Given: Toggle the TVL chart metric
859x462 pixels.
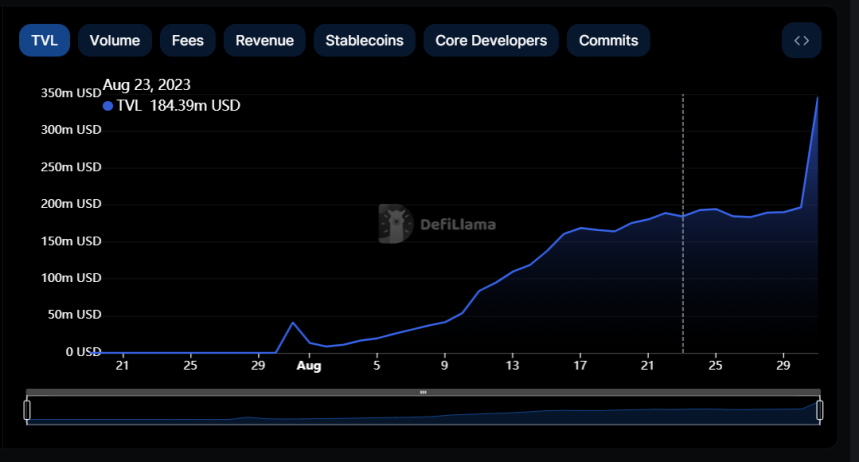Looking at the screenshot, I should 44,41.
